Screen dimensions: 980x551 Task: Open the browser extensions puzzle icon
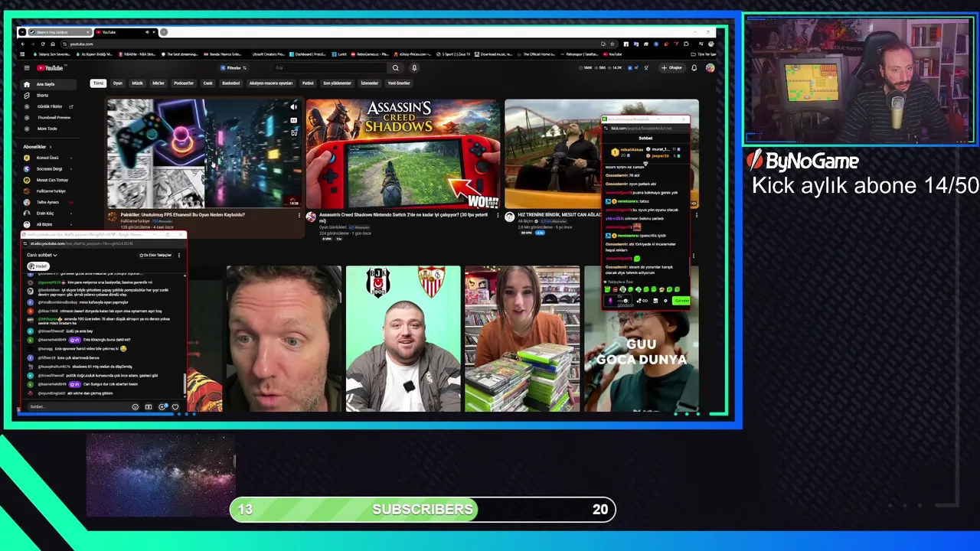[x=686, y=44]
